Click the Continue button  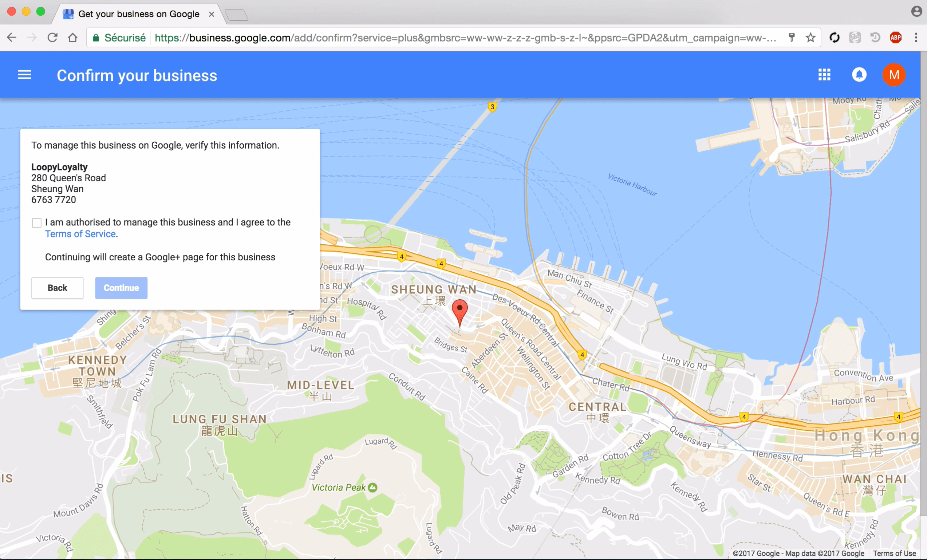click(121, 288)
